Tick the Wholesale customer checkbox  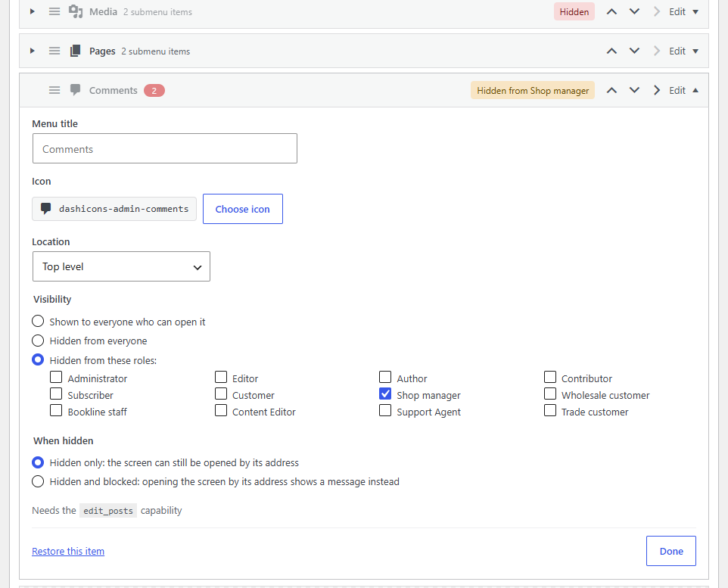click(550, 394)
